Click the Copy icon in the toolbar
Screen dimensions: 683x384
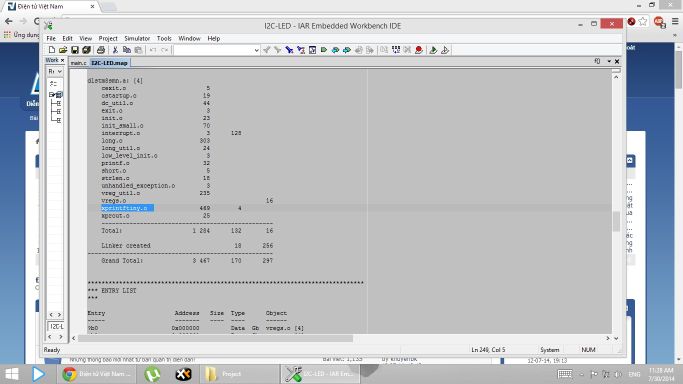point(127,50)
